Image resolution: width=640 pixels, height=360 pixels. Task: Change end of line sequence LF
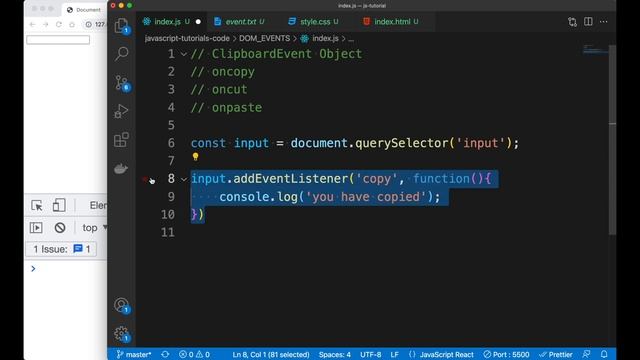pyautogui.click(x=394, y=354)
